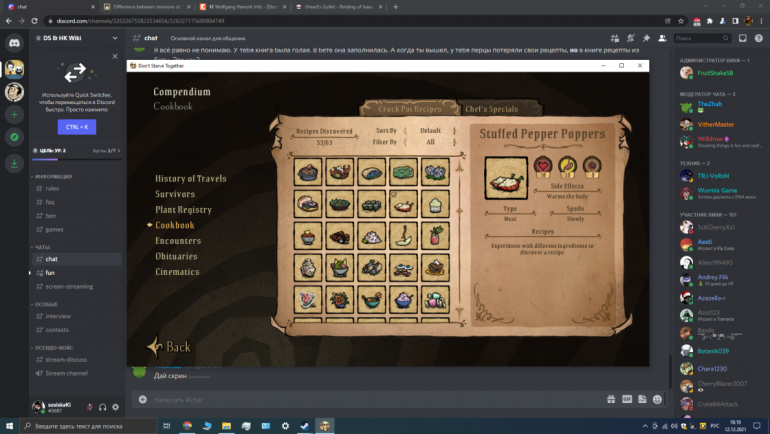Screen dimensions: 770x434
Task: Collapse the ОСОБЫЕ channel category
Action: 46,304
